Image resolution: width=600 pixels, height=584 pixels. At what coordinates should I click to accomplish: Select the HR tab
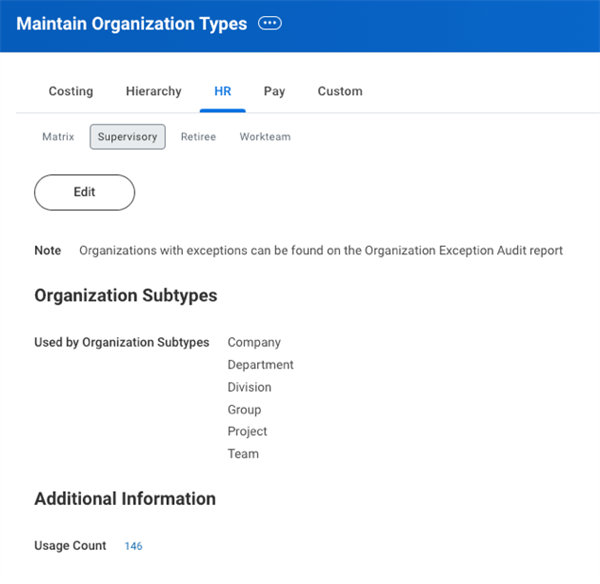(223, 91)
